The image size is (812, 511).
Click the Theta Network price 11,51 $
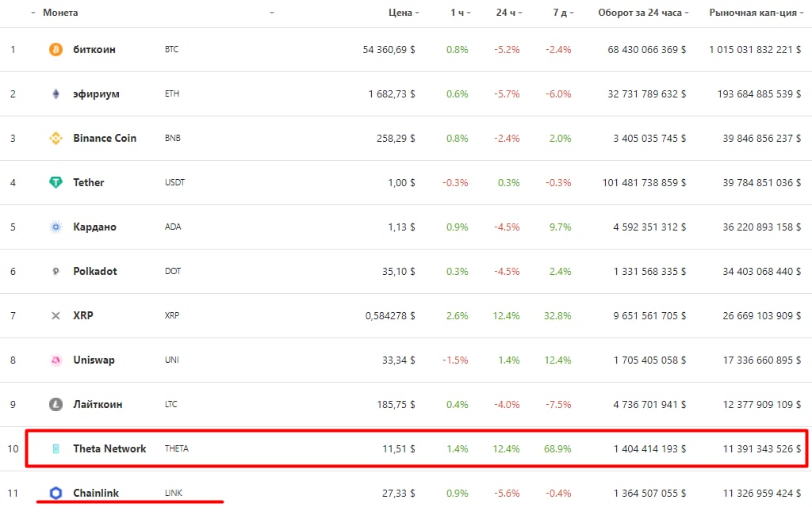[399, 449]
